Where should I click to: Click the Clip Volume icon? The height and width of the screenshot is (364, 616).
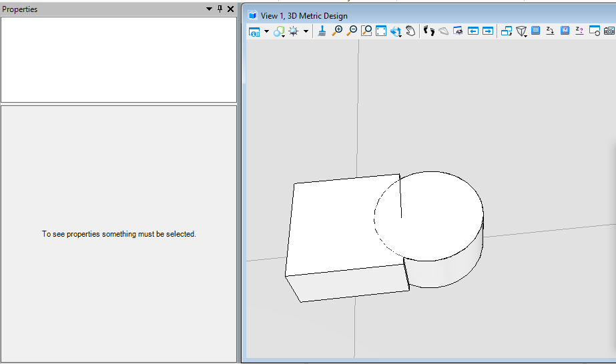pyautogui.click(x=595, y=31)
